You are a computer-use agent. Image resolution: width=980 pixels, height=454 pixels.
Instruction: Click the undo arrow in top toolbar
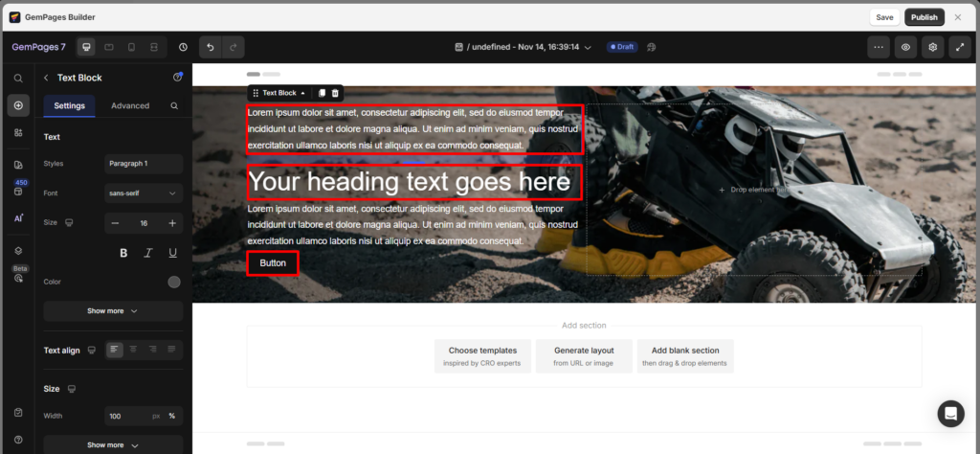click(x=211, y=46)
